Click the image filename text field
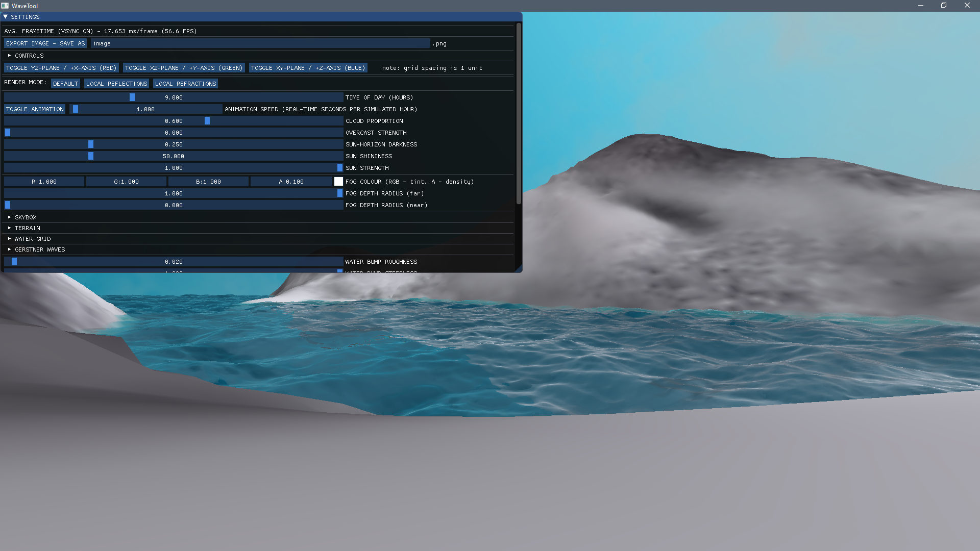980x551 pixels. (260, 43)
